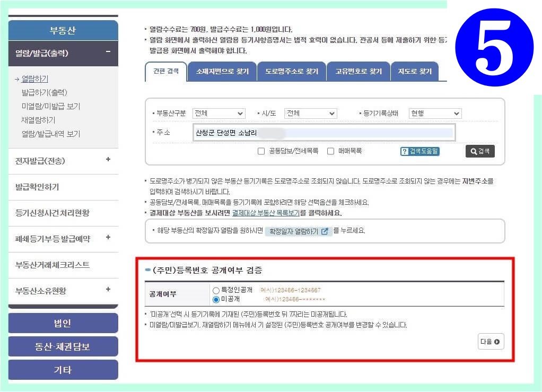Select the 특정인공개 radio button
Image resolution: width=542 pixels, height=392 pixels.
[216, 290]
